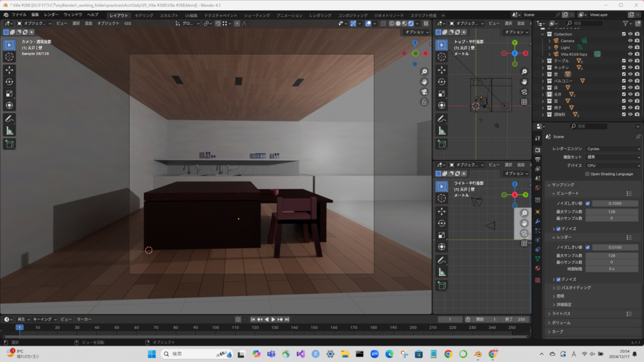Hide the テーブル collection with eye icon
This screenshot has width=644, height=362.
click(630, 61)
